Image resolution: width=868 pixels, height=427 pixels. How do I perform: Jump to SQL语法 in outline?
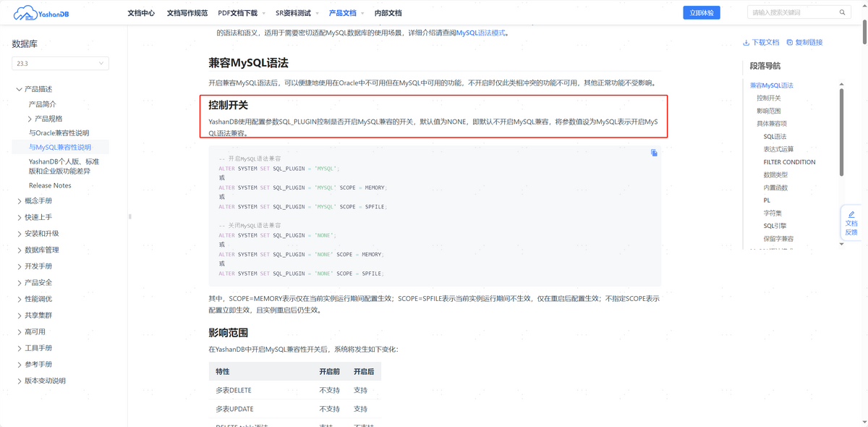pos(775,137)
